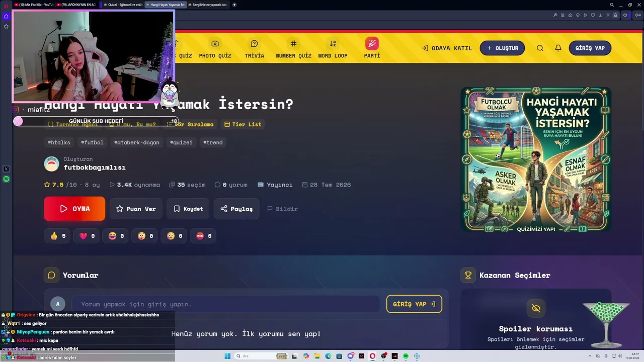Click the Opera snapshot camera icon
The width and height of the screenshot is (644, 362).
click(x=570, y=15)
